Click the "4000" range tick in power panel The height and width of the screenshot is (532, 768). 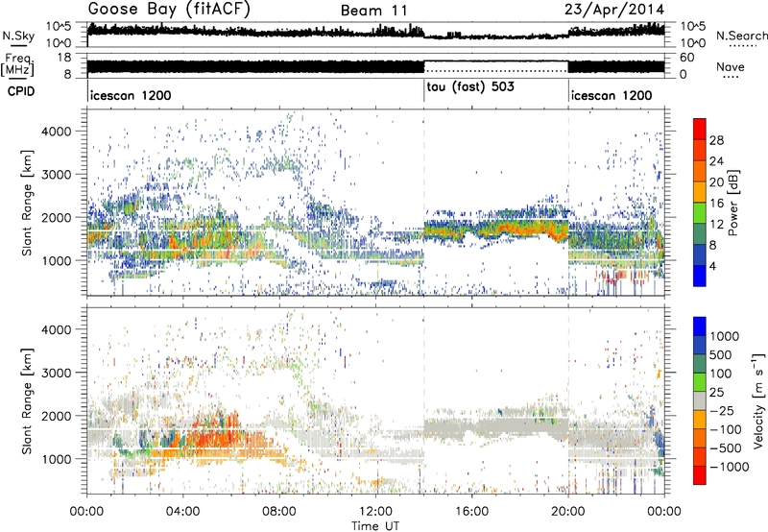point(56,132)
